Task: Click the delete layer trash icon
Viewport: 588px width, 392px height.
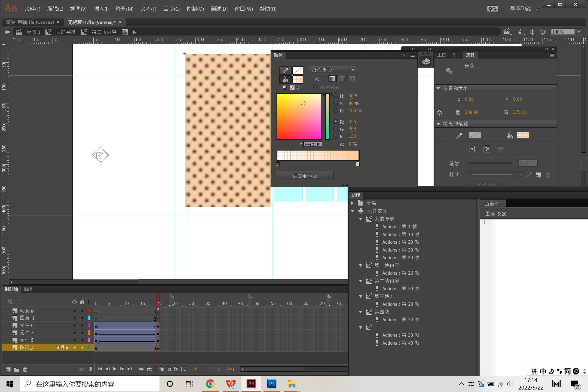Action: pyautogui.click(x=25, y=369)
